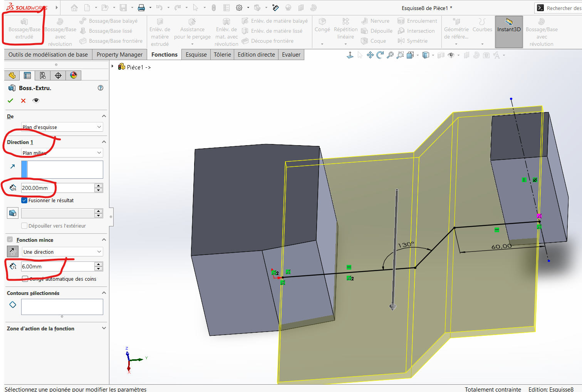Click the Undo arrow icon
The height and width of the screenshot is (392, 582).
[159, 8]
